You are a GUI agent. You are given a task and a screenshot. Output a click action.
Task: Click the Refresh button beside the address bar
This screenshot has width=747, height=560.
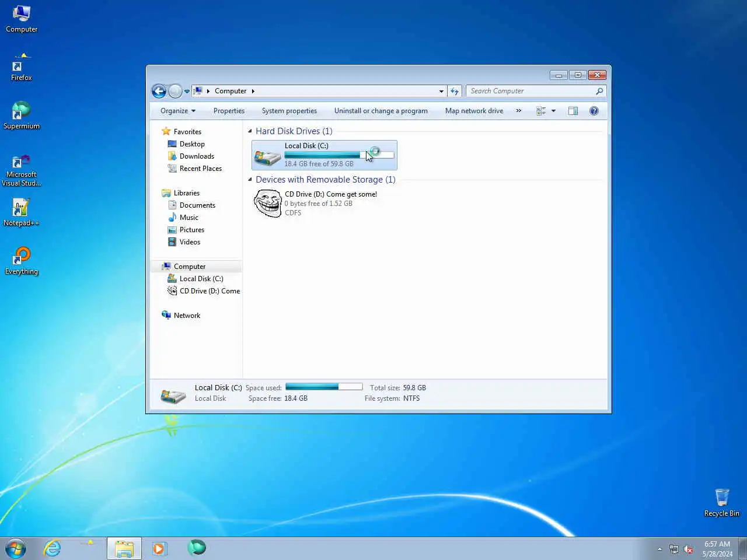(455, 91)
